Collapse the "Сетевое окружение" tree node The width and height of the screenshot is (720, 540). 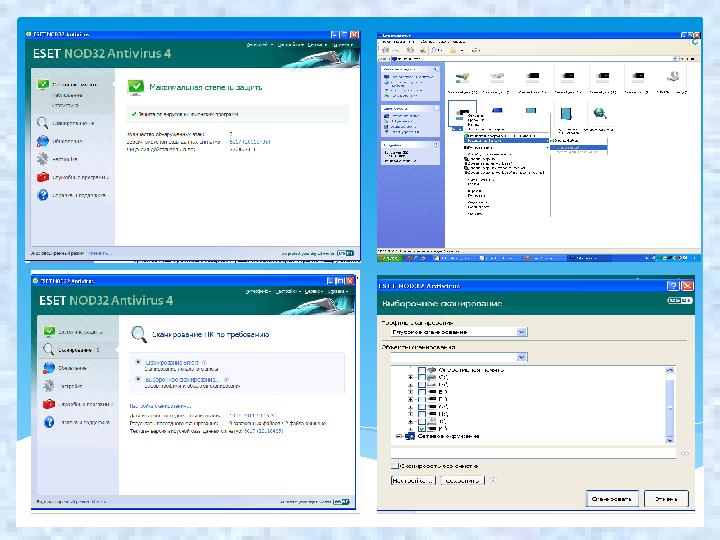click(x=399, y=436)
